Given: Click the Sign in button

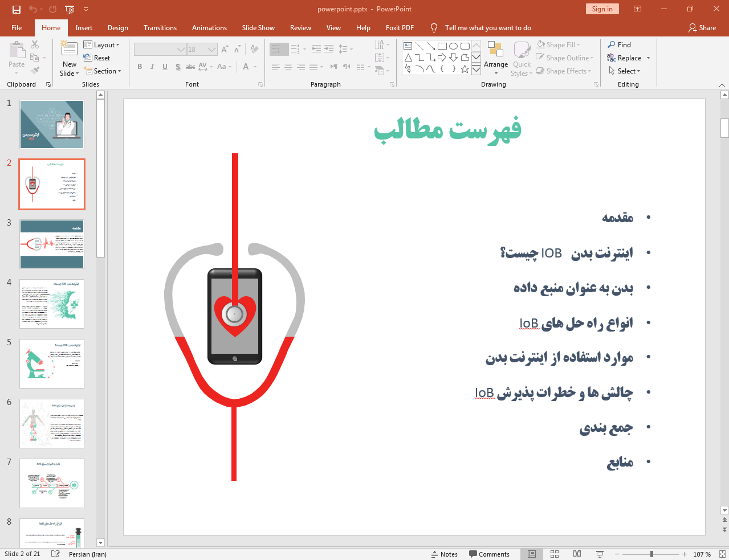Looking at the screenshot, I should coord(602,9).
